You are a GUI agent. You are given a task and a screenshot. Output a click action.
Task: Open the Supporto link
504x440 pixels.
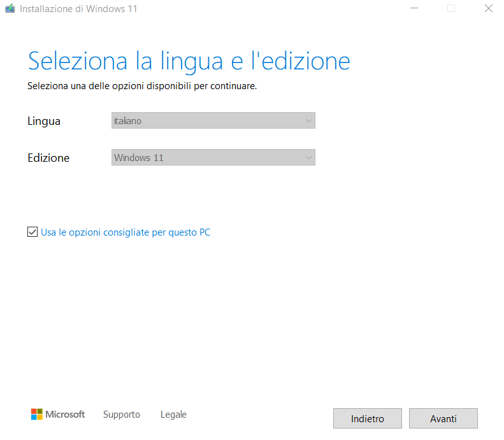(x=122, y=415)
